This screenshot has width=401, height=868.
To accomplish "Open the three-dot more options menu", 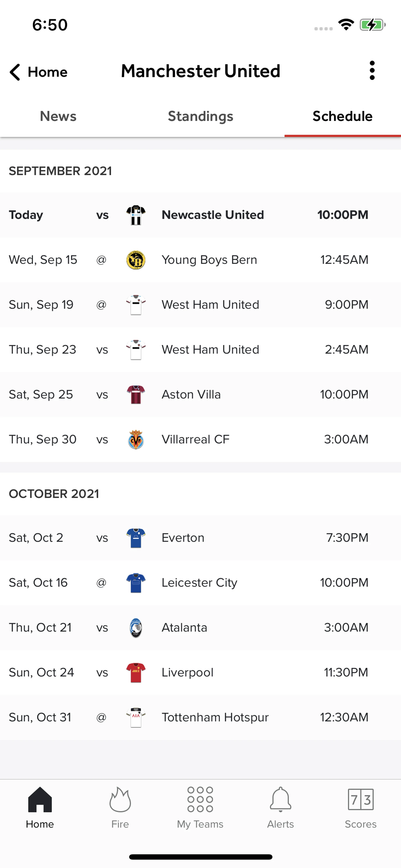I will tap(372, 71).
